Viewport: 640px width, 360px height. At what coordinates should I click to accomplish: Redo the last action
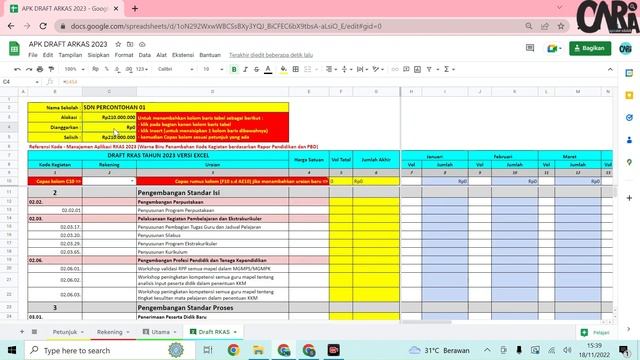(x=29, y=69)
